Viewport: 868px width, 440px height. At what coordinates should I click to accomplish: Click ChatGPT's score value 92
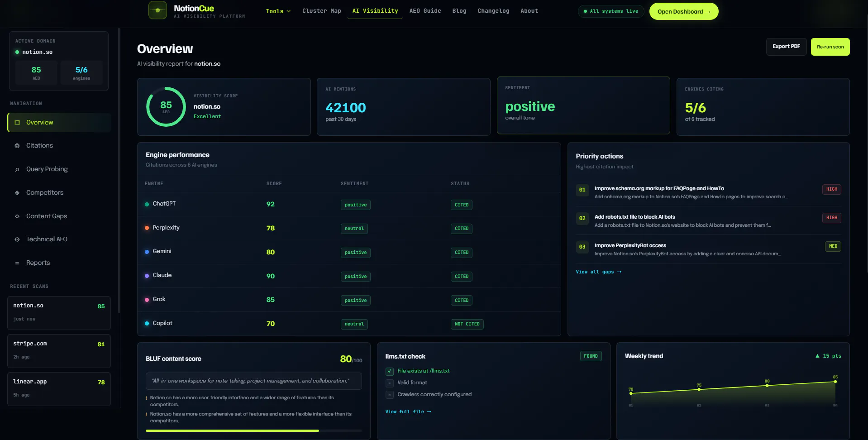coord(270,204)
